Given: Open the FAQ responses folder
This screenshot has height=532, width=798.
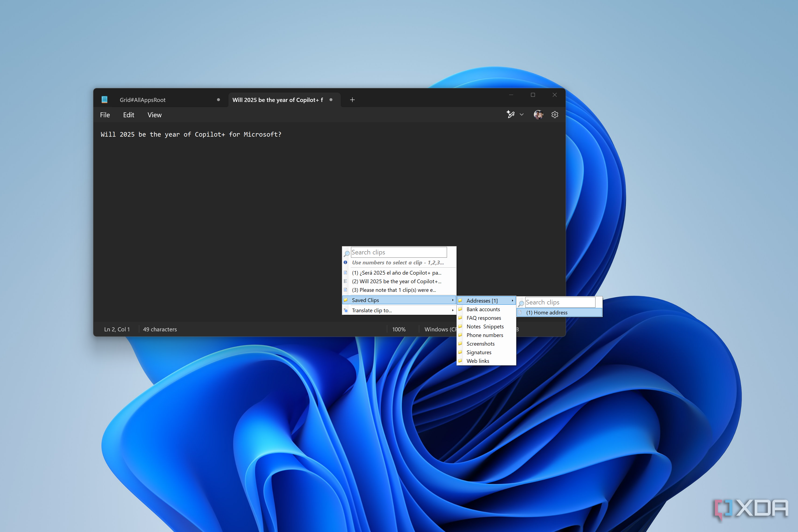Looking at the screenshot, I should click(486, 318).
